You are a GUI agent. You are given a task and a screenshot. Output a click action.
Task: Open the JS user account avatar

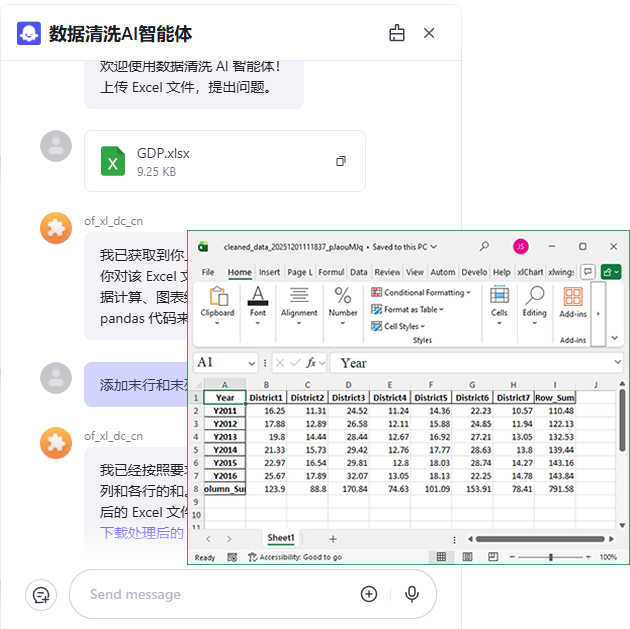point(521,246)
